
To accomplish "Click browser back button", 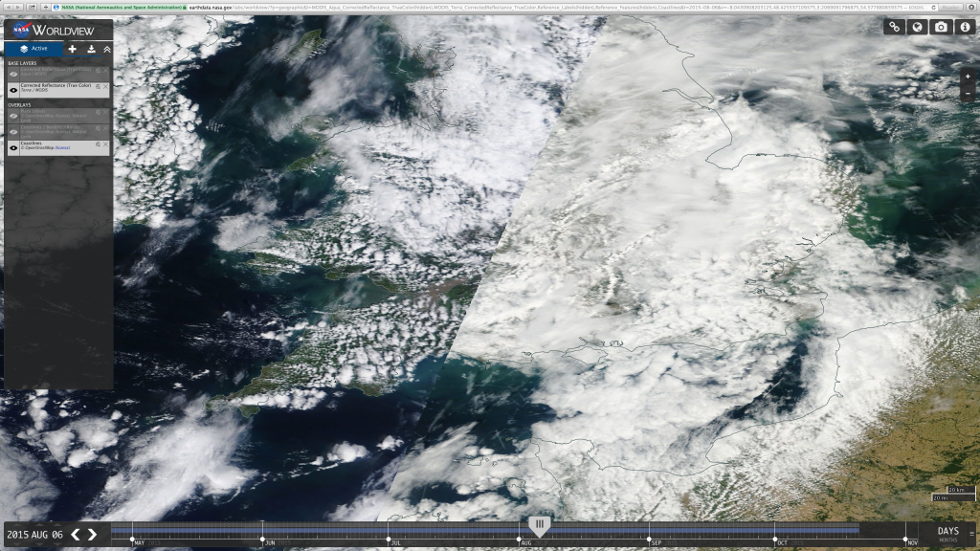I will pos(7,7).
